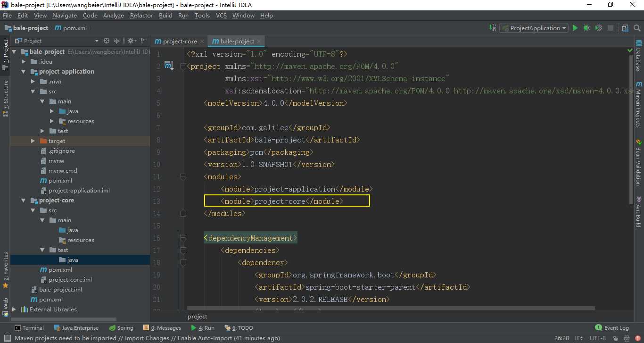Open the VCS menu

pyautogui.click(x=221, y=16)
